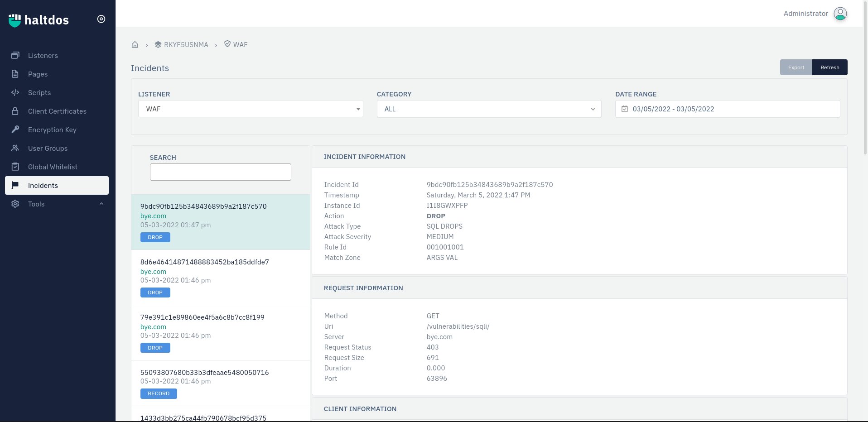Click the Listeners sidebar icon
The height and width of the screenshot is (422, 868).
[15, 55]
